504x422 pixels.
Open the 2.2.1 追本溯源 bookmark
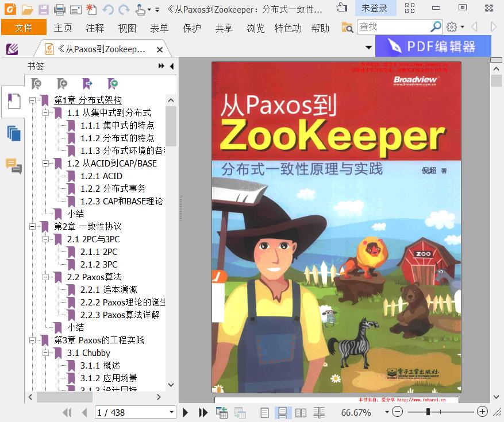(109, 290)
